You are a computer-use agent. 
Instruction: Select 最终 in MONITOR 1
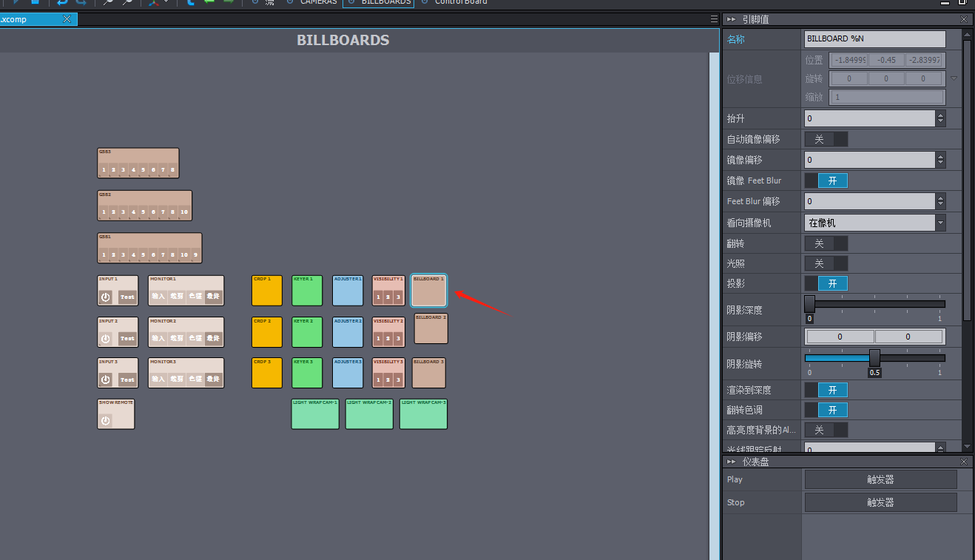tap(213, 296)
